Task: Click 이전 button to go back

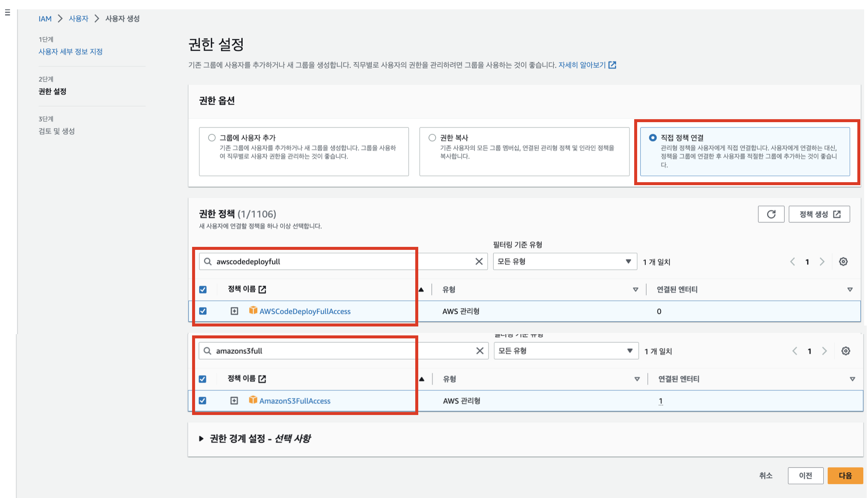Action: coord(805,475)
